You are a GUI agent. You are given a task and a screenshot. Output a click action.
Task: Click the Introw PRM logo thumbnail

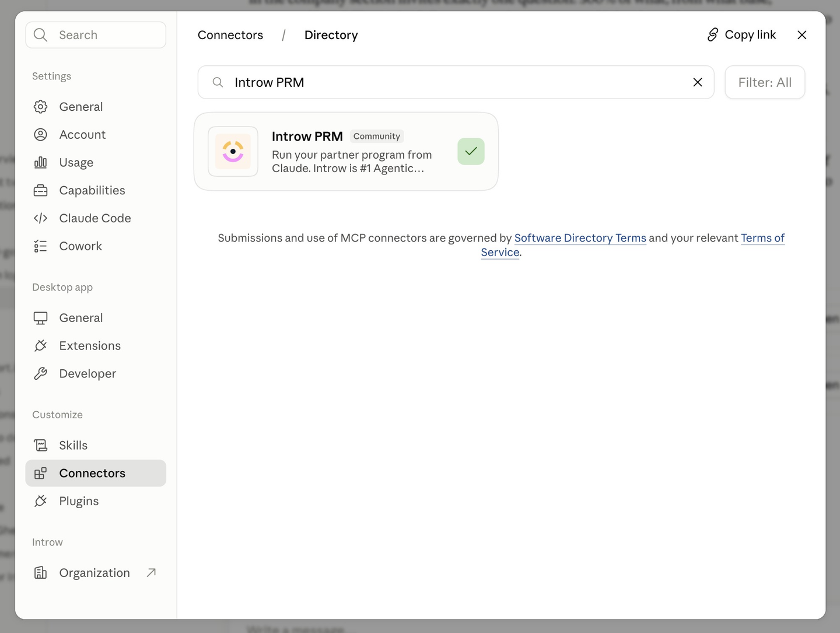click(233, 152)
